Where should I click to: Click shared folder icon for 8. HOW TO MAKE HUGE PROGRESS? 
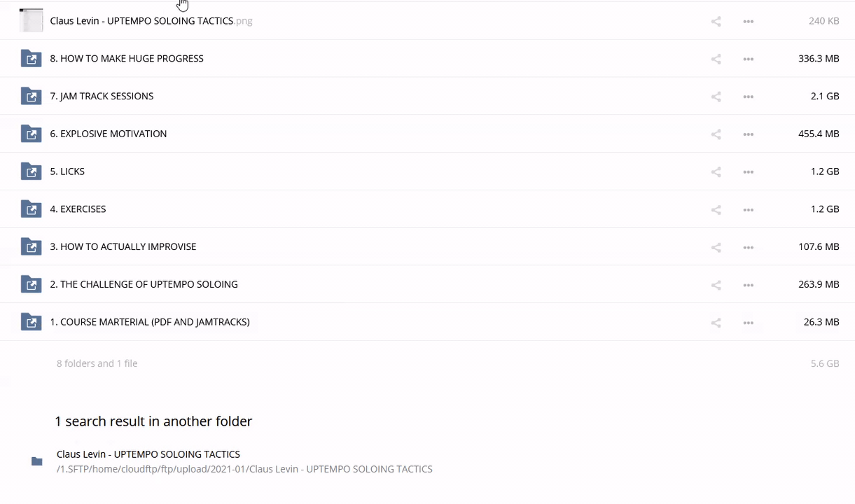[x=31, y=59]
